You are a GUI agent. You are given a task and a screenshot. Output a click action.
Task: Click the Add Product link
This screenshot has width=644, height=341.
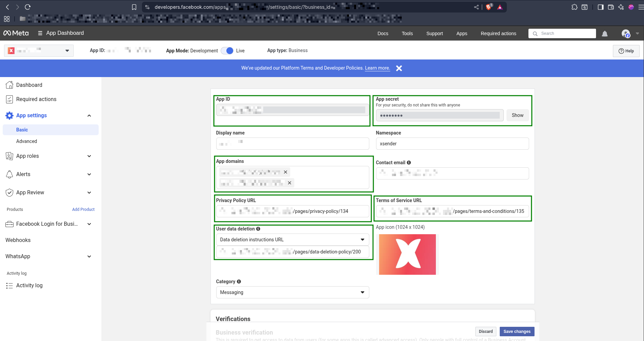point(83,210)
